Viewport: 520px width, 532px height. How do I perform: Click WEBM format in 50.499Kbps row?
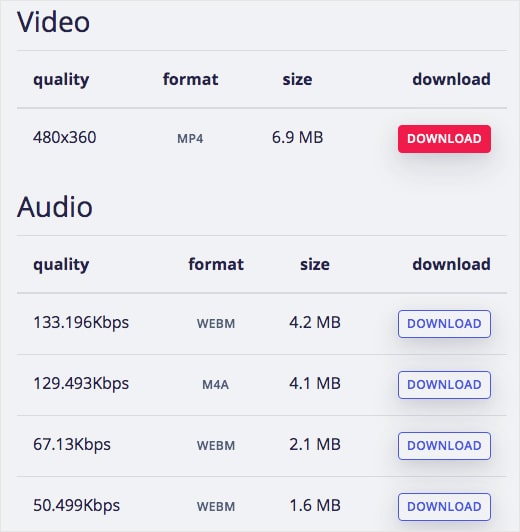(x=216, y=507)
